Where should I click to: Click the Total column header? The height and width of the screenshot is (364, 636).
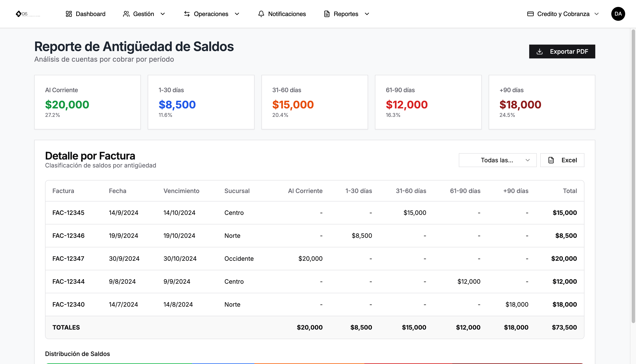570,191
